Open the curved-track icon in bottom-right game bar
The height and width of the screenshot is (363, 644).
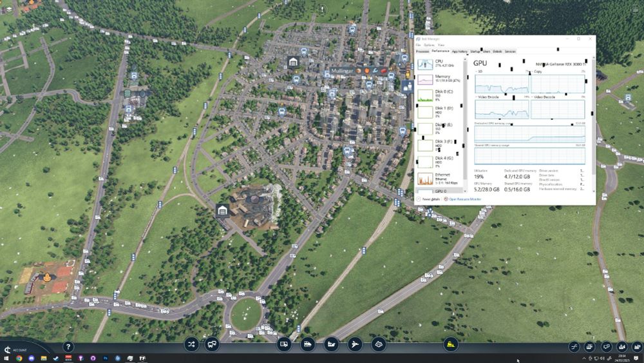[574, 347]
